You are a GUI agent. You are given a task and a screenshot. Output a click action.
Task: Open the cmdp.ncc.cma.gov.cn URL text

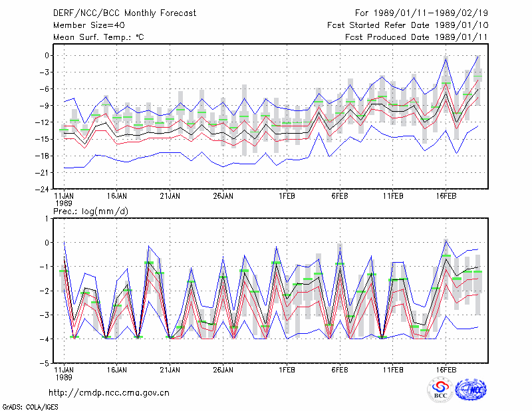[x=109, y=393]
